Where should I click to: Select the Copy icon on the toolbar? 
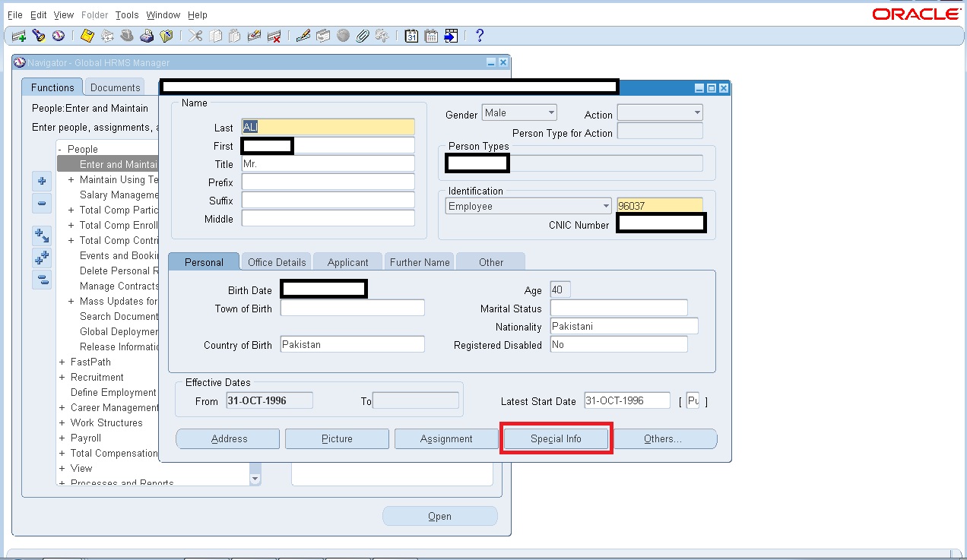click(217, 36)
